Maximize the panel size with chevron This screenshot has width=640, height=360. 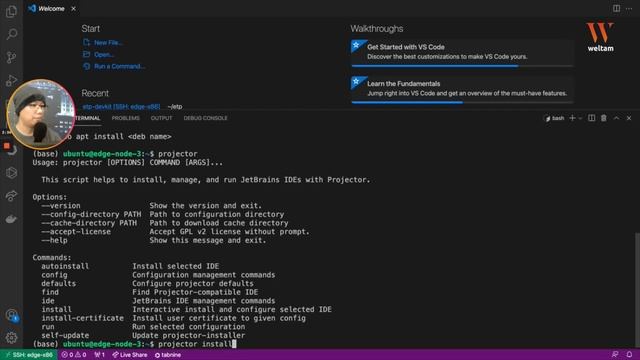coord(616,118)
